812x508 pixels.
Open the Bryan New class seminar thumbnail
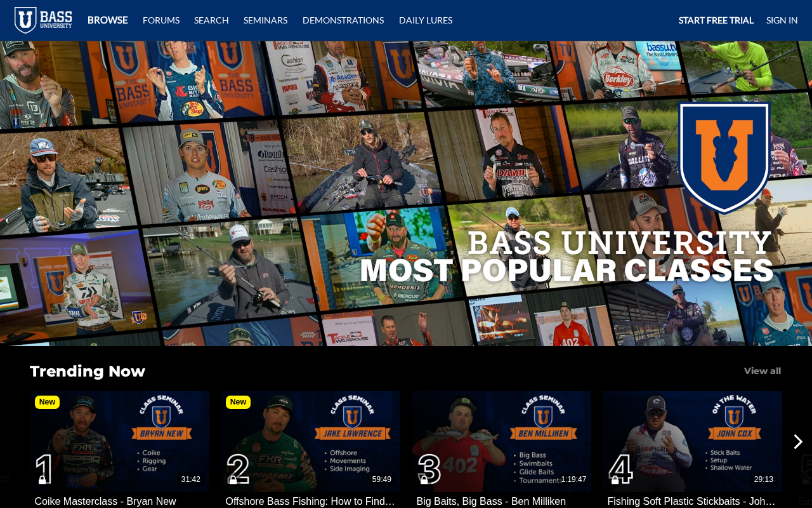pos(119,441)
